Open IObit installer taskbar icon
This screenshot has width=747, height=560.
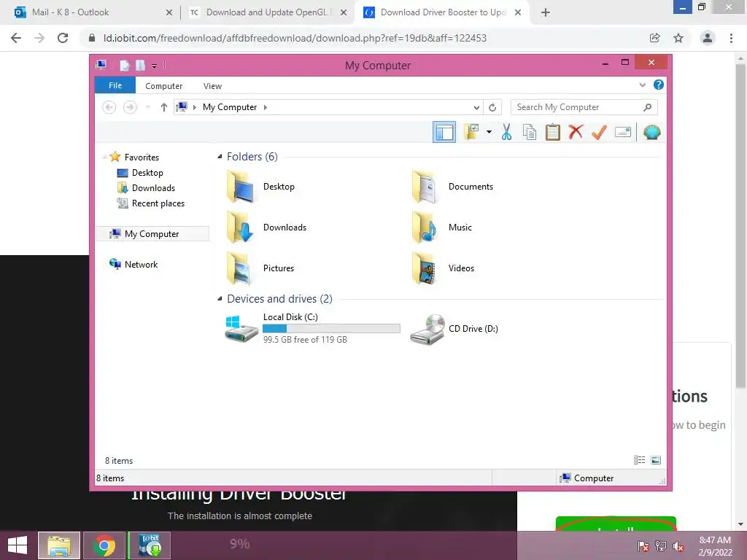pos(149,545)
